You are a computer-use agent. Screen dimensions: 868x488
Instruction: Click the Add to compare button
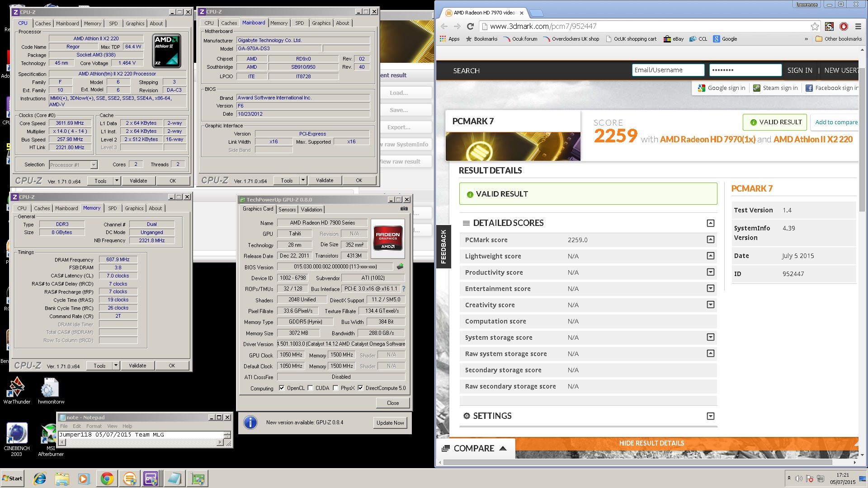tap(835, 122)
